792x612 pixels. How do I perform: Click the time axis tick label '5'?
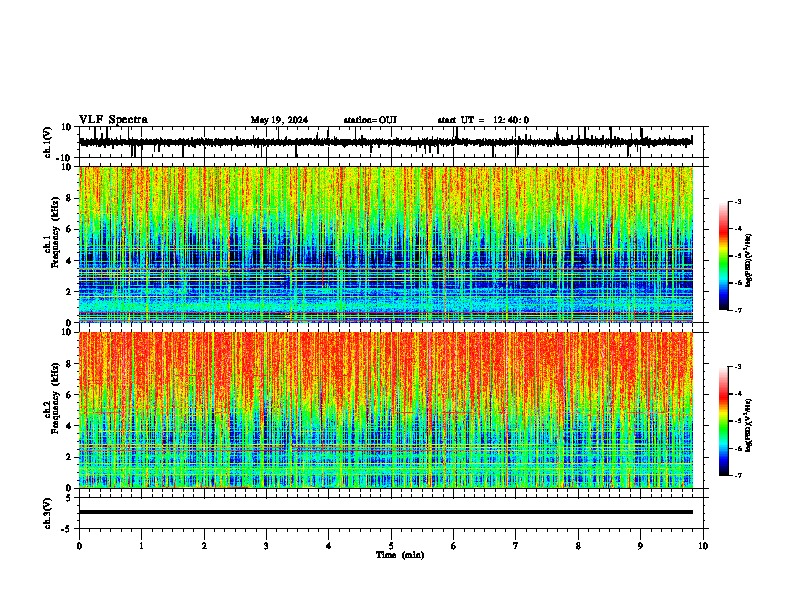click(391, 546)
